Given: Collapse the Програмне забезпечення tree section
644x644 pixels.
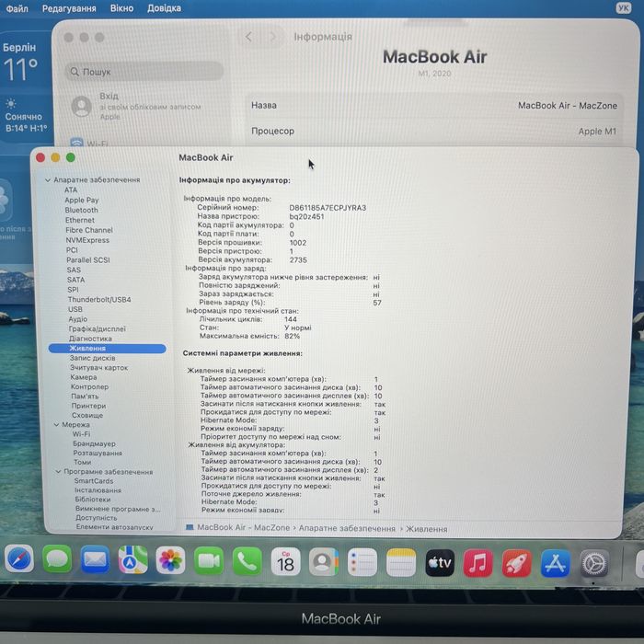Looking at the screenshot, I should (58, 471).
